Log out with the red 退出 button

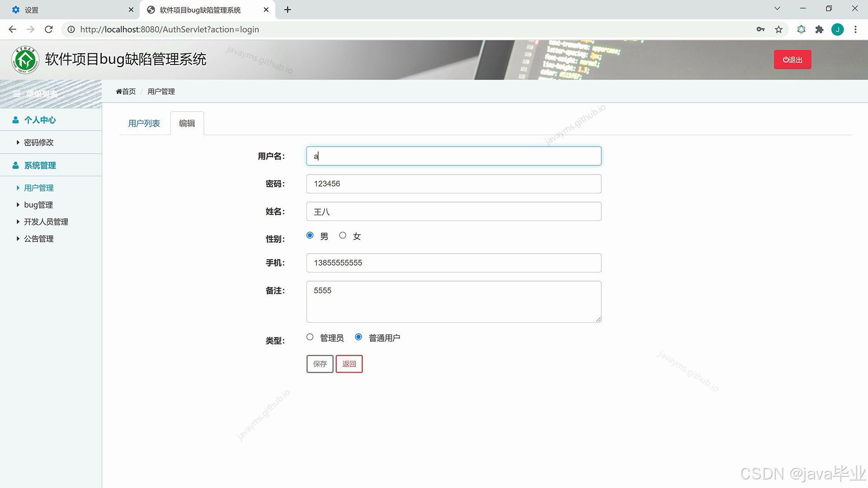(793, 60)
